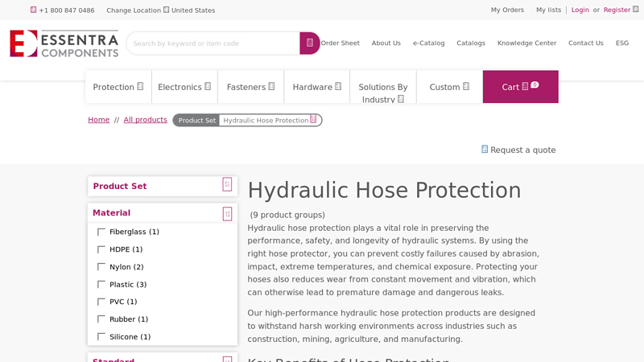The image size is (644, 362).
Task: Visit the Knowledge Center
Action: pos(527,43)
